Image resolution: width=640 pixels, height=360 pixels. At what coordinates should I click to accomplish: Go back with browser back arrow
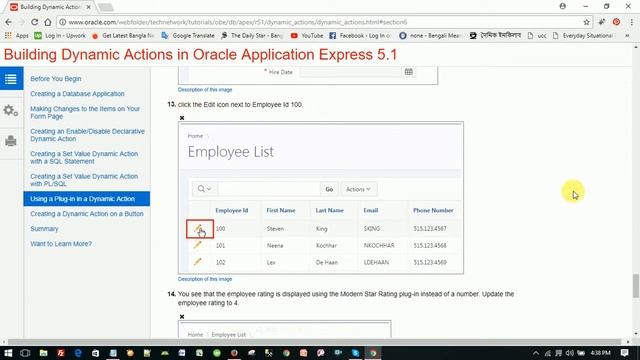pos(9,22)
